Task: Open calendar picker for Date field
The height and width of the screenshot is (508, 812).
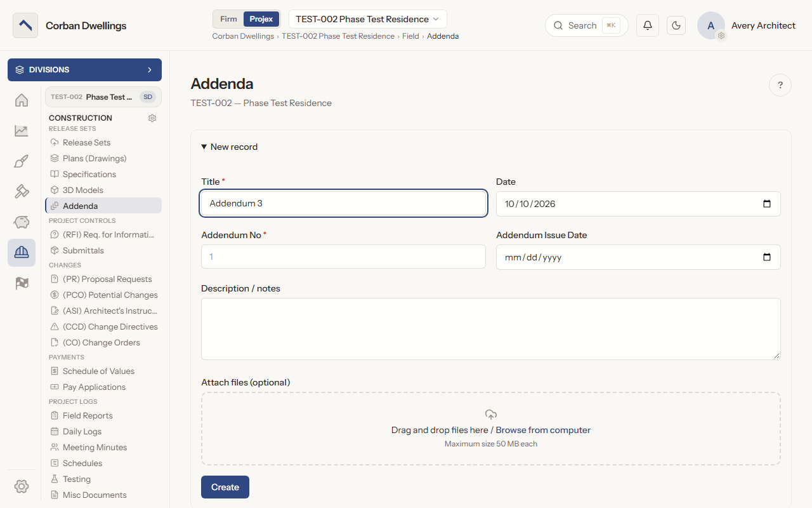Action: coord(767,204)
